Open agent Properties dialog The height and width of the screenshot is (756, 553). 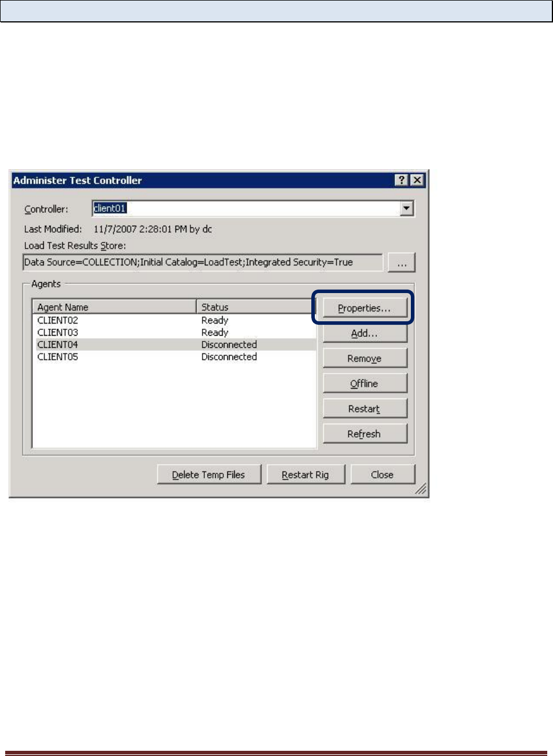(365, 308)
